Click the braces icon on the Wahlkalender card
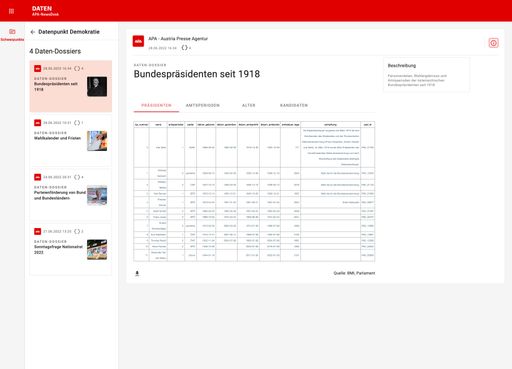 tap(77, 123)
